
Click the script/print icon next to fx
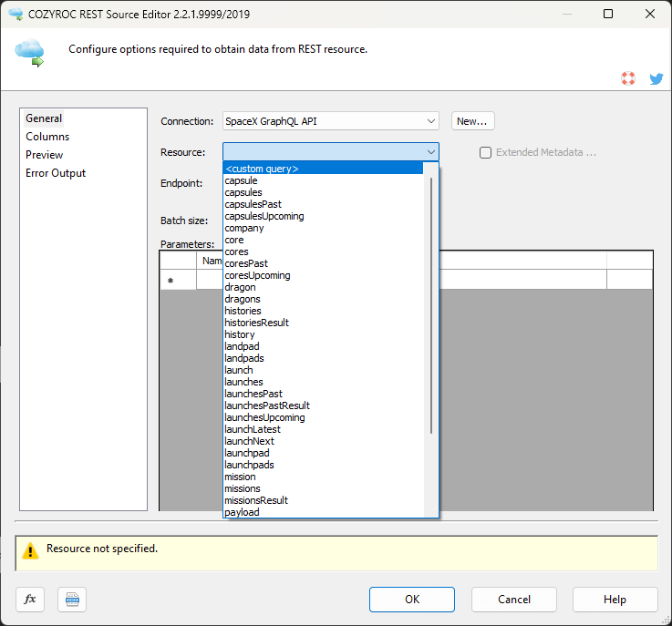[x=72, y=599]
